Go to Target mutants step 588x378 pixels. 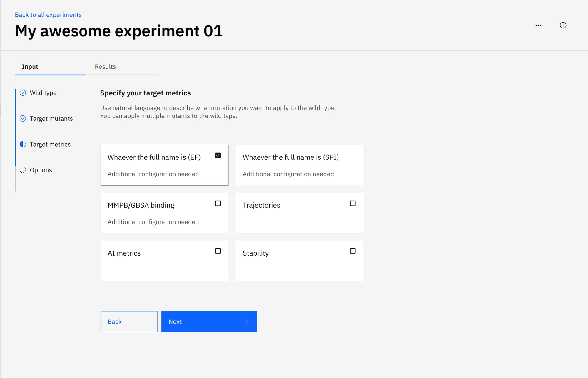[51, 118]
